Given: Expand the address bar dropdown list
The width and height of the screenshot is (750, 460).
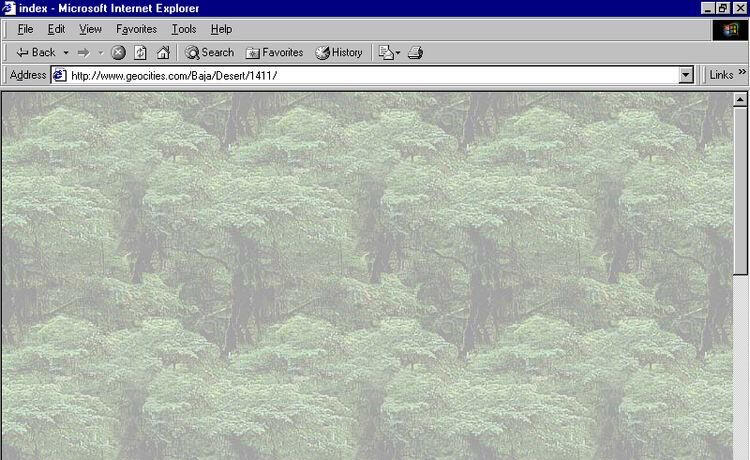Looking at the screenshot, I should pyautogui.click(x=686, y=76).
